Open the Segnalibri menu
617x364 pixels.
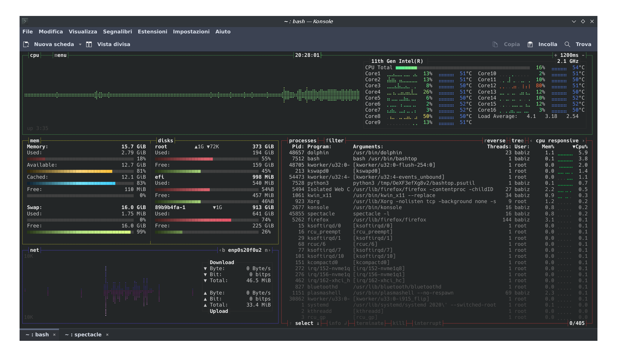(x=117, y=32)
